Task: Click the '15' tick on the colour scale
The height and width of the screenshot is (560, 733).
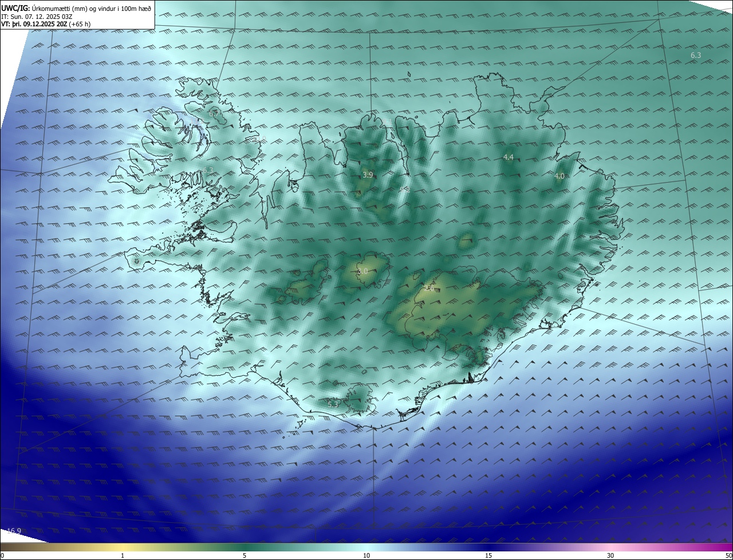Action: coord(488,556)
